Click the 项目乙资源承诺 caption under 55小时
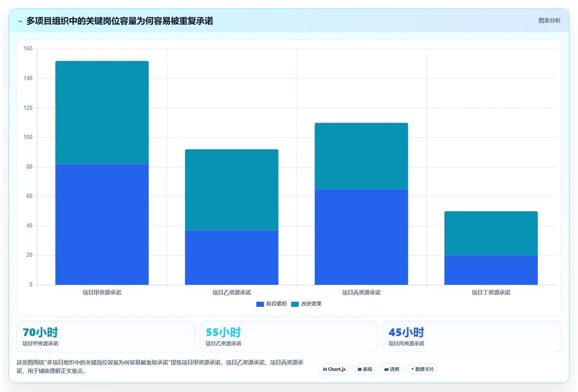 click(223, 344)
